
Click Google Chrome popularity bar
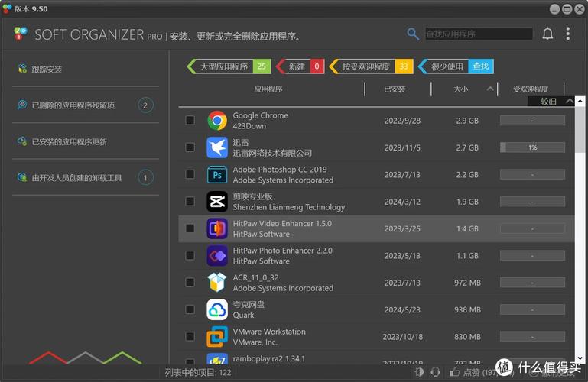coord(532,120)
